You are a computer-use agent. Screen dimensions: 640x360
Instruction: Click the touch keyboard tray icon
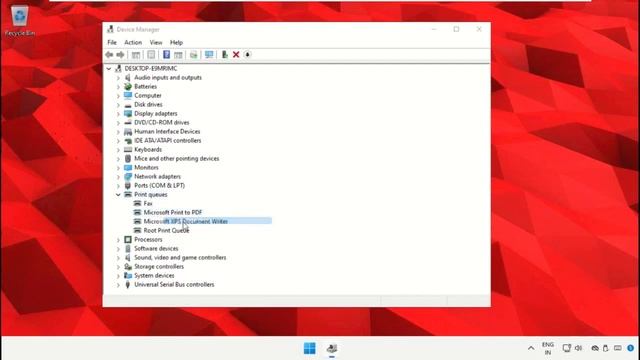point(618,348)
